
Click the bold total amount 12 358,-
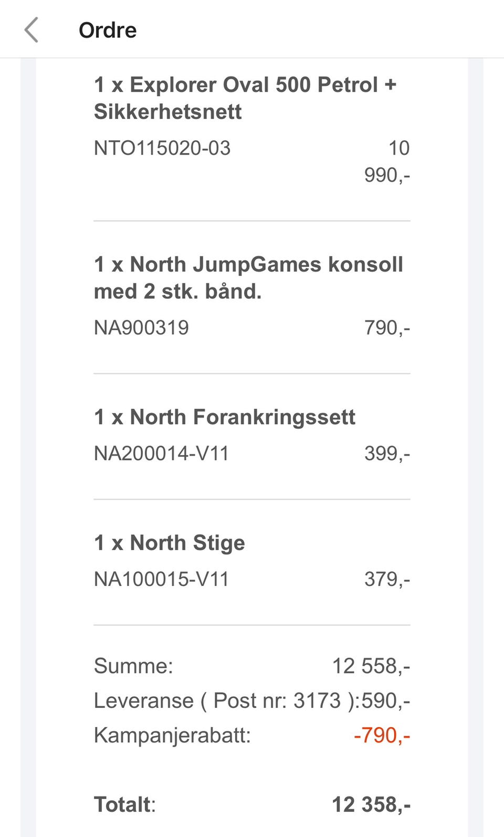[x=371, y=804]
